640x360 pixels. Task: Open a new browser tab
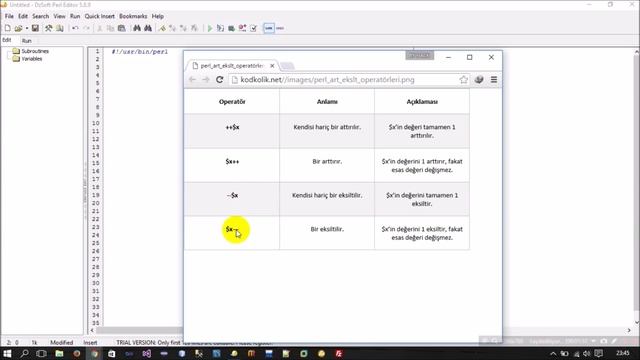coord(287,66)
